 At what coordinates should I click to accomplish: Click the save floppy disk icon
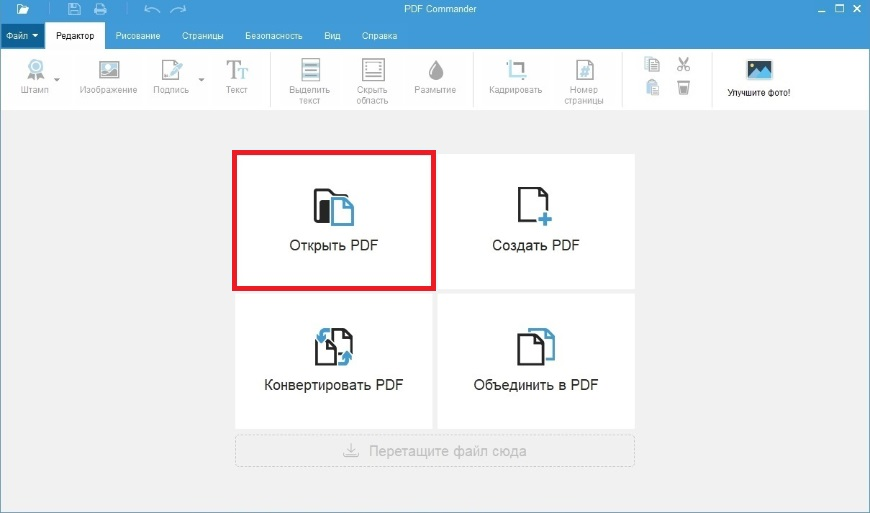[74, 9]
